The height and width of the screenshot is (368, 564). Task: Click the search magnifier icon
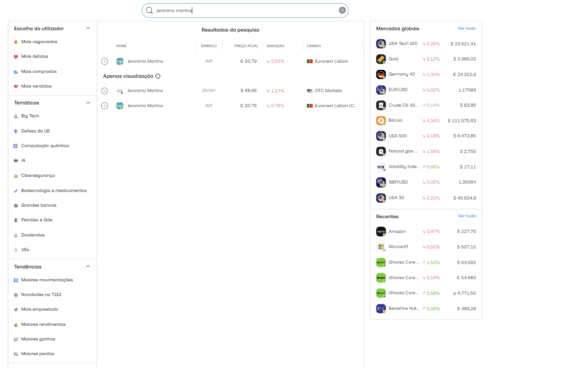tap(149, 10)
